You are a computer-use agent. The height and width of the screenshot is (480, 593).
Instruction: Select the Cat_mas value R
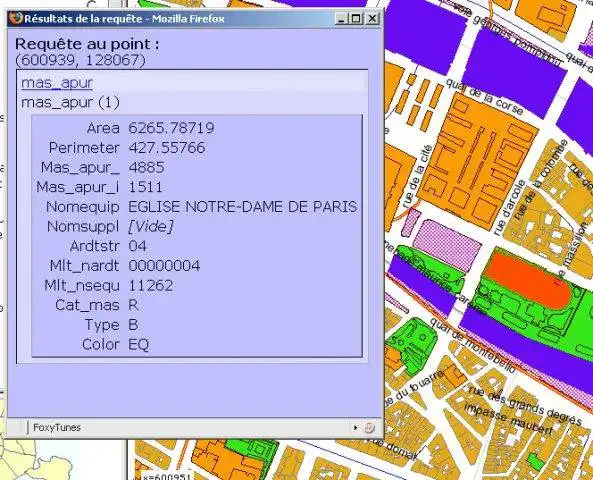click(x=133, y=305)
